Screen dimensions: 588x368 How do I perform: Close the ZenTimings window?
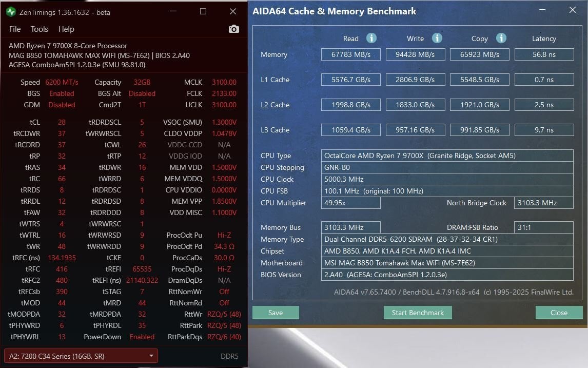pos(233,11)
